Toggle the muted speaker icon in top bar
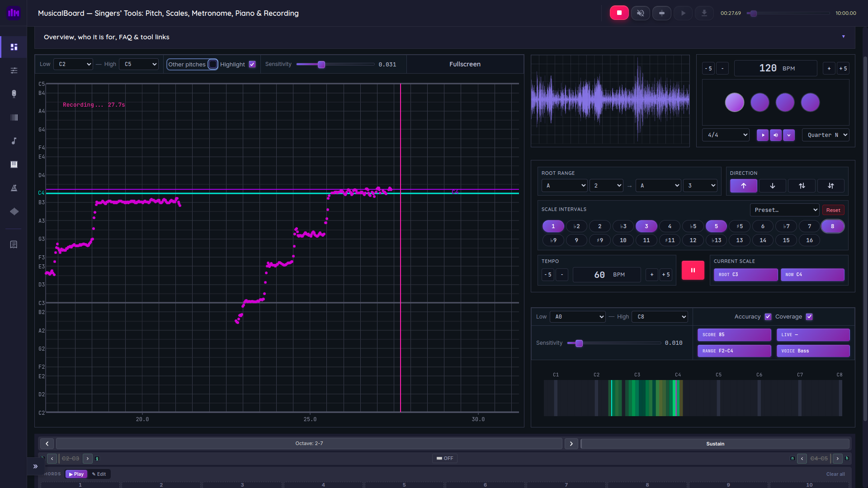The width and height of the screenshot is (868, 488). [640, 13]
